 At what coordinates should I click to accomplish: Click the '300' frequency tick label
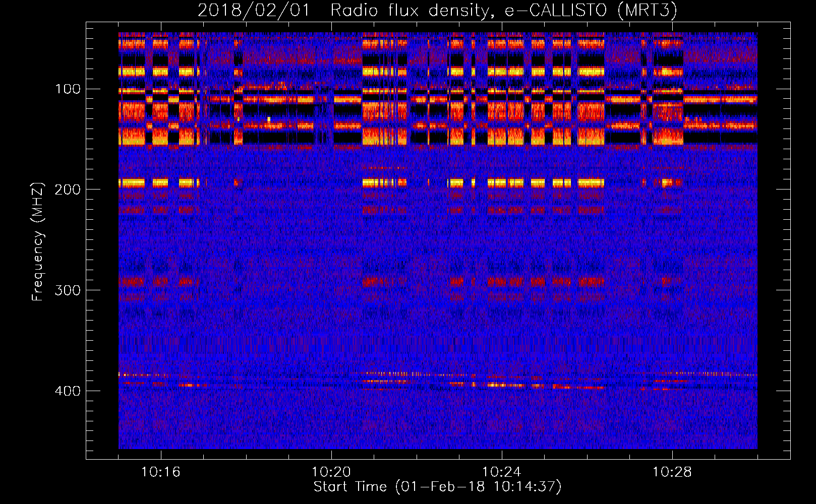(x=68, y=290)
